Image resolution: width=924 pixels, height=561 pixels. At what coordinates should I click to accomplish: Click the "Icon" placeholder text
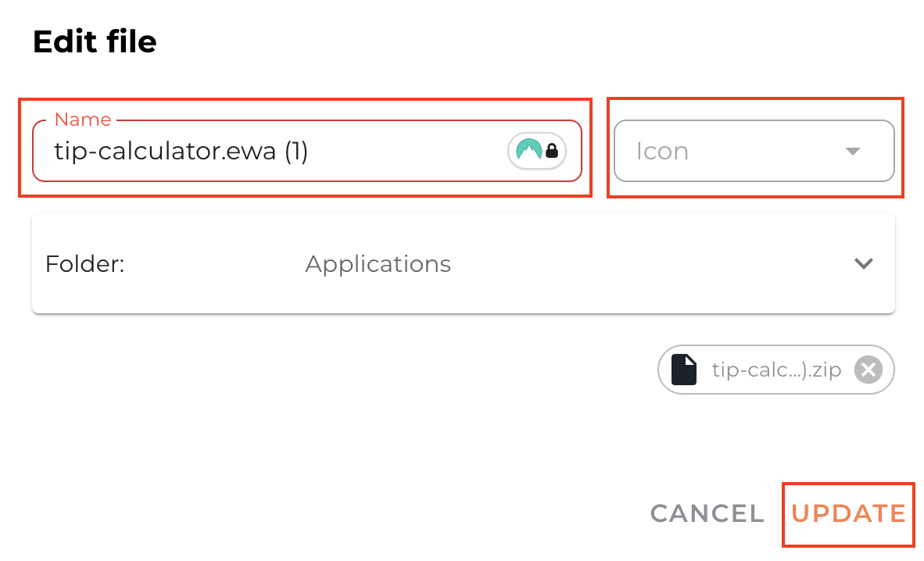(x=662, y=151)
